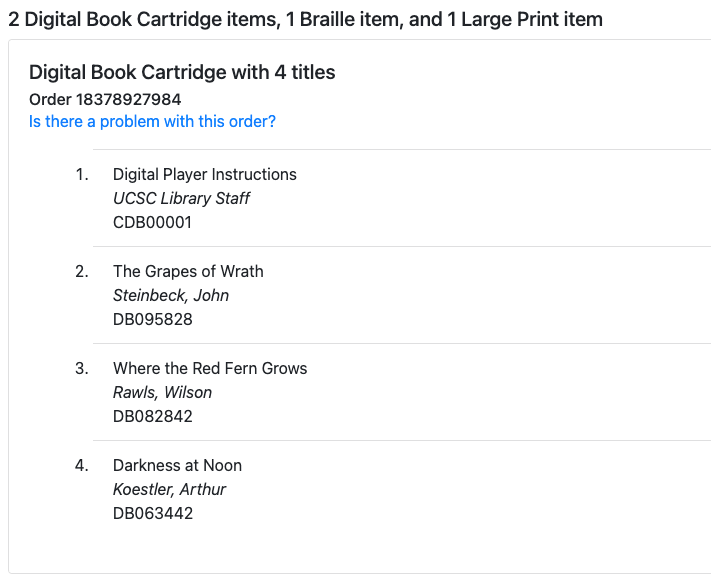Image resolution: width=711 pixels, height=587 pixels.
Task: Select the Digital Player Instructions title
Action: pyautogui.click(x=204, y=174)
